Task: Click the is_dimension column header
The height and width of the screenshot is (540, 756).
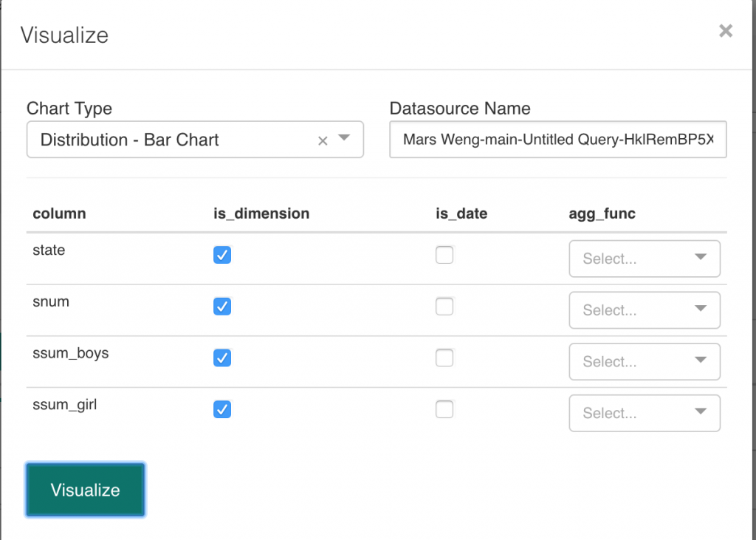Action: [261, 213]
